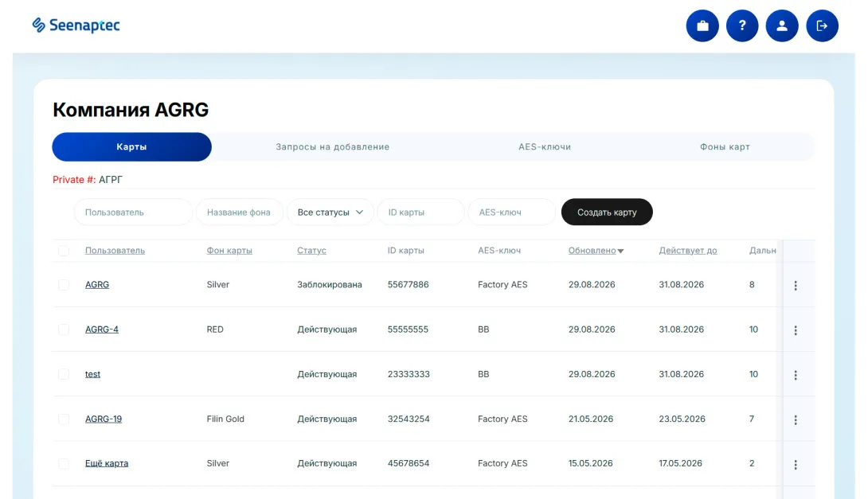Check the checkbox for the AGRG row
This screenshot has height=499, width=868.
click(64, 284)
